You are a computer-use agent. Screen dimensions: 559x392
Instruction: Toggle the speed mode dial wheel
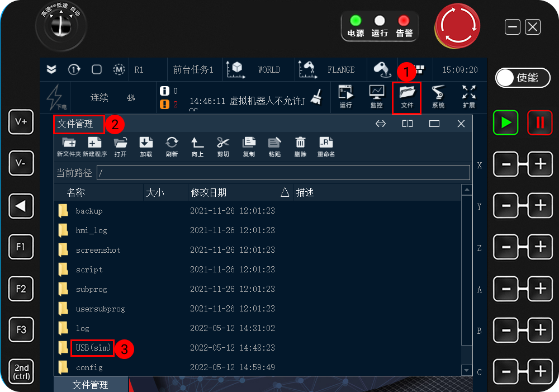[60, 27]
